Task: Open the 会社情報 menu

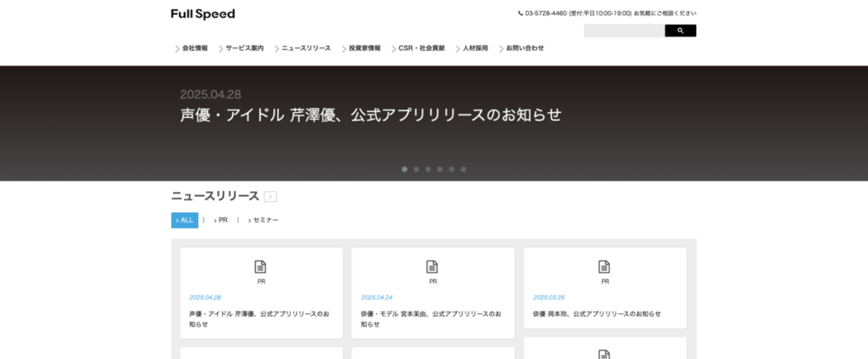Action: point(195,48)
